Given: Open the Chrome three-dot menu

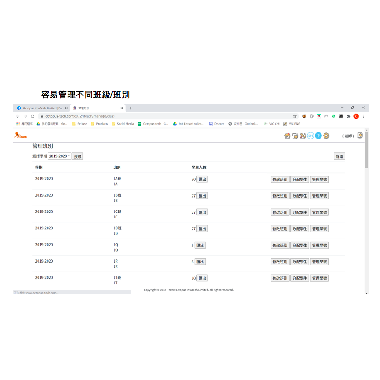Looking at the screenshot, I should [x=364, y=116].
